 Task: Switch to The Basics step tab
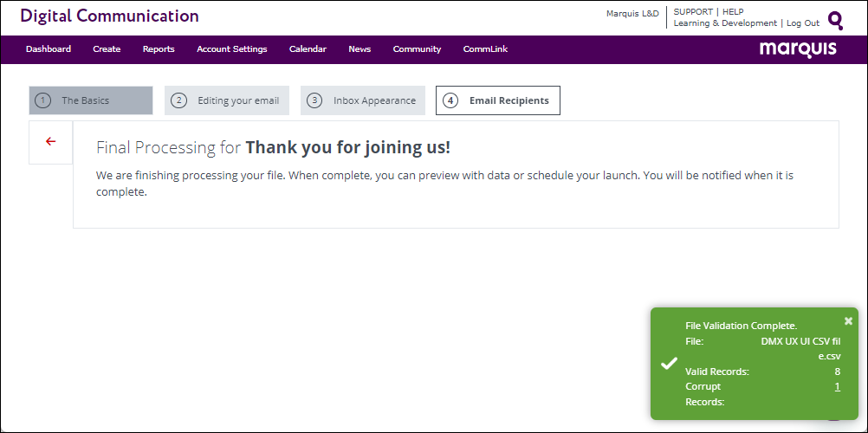[x=90, y=100]
